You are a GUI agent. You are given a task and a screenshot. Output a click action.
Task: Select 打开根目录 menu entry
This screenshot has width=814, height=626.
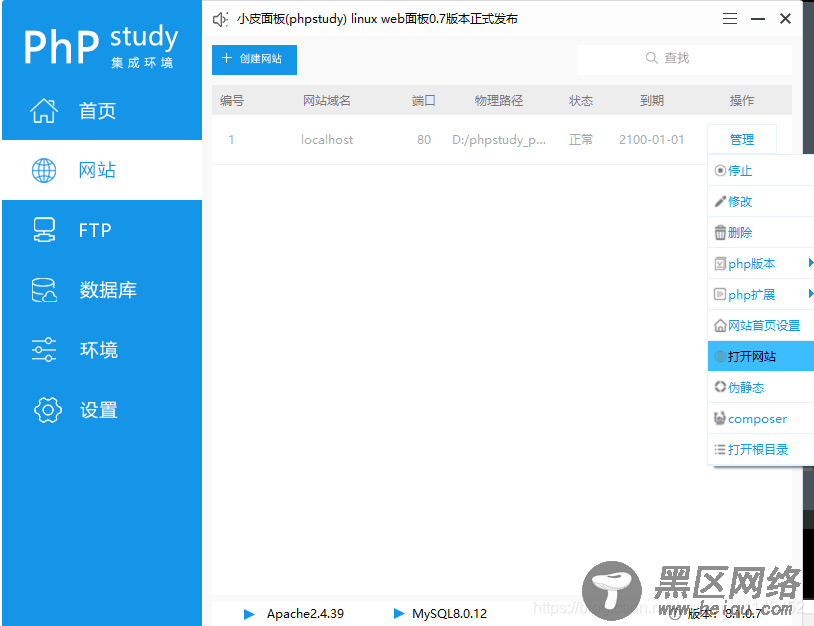click(x=761, y=450)
